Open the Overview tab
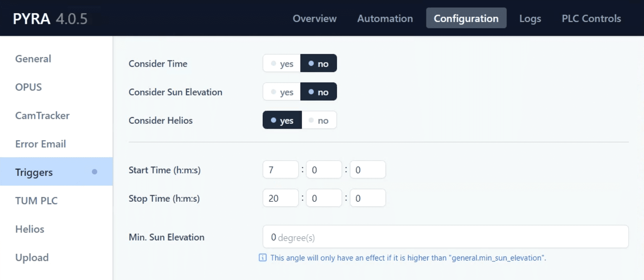The height and width of the screenshot is (280, 644). (x=315, y=18)
